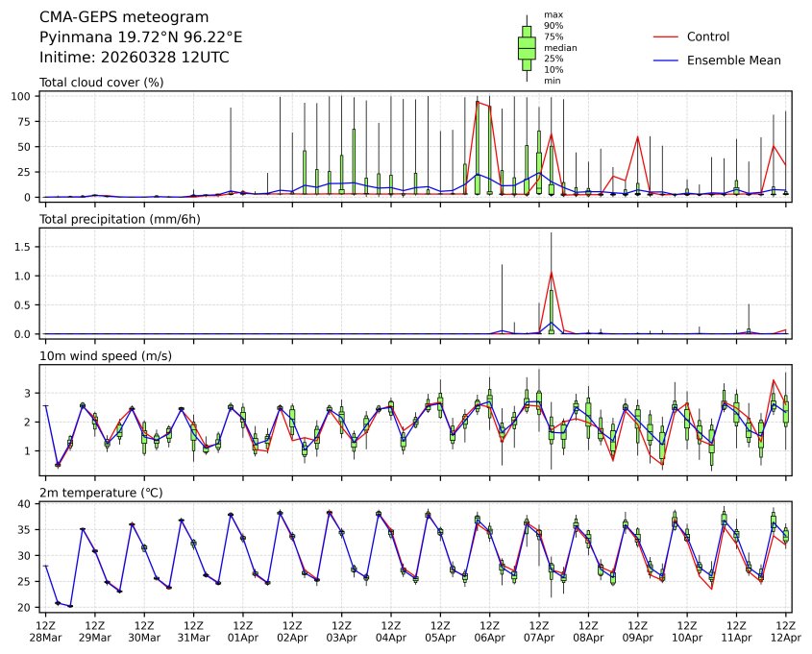Select the Total cloud cover panel title

click(101, 82)
